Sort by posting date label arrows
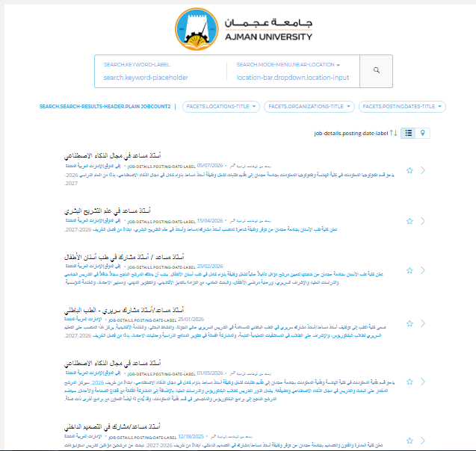476x451 pixels. pyautogui.click(x=393, y=133)
